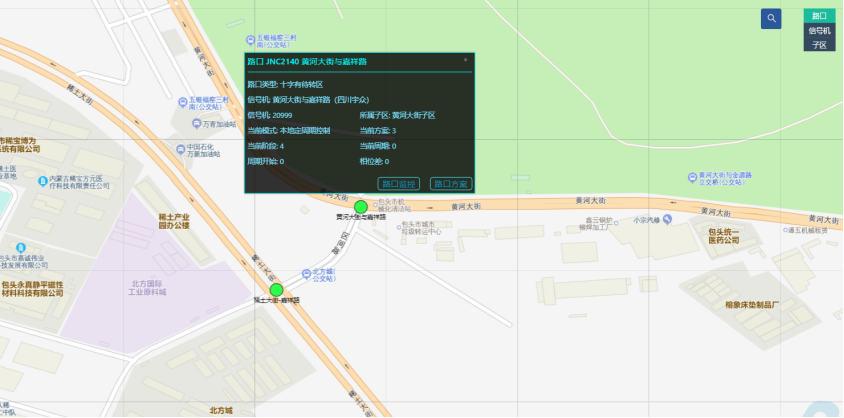Click 中国石化 gas station map icon
This screenshot has height=418, width=844.
point(179,148)
